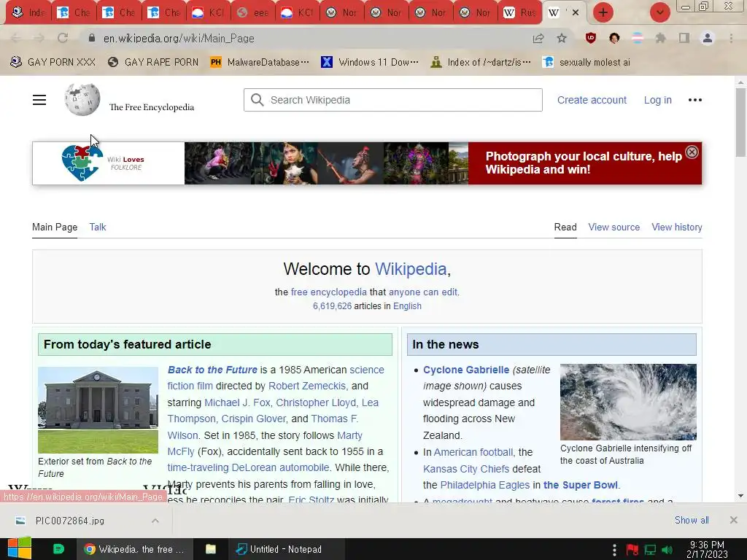Click the volume speaker tray icon
The image size is (747, 560).
coord(667,550)
